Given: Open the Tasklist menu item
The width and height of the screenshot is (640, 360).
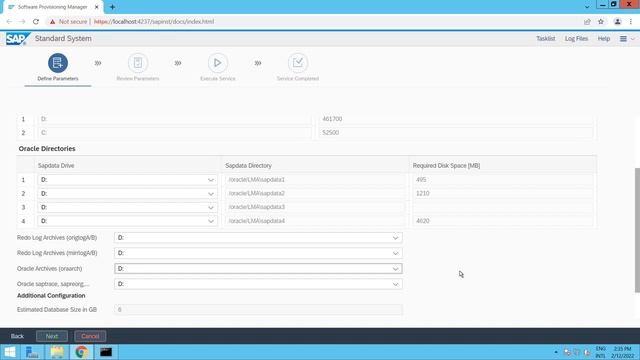Looking at the screenshot, I should point(545,39).
